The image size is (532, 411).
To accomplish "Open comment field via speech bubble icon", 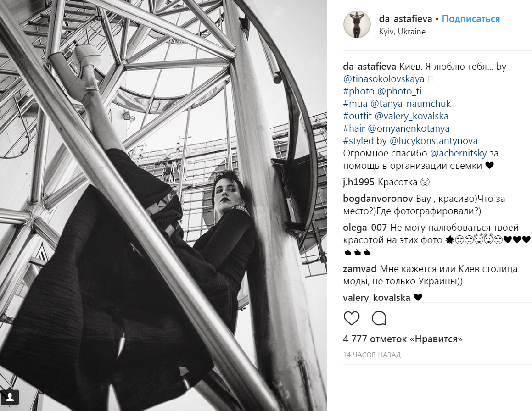I will [x=379, y=318].
